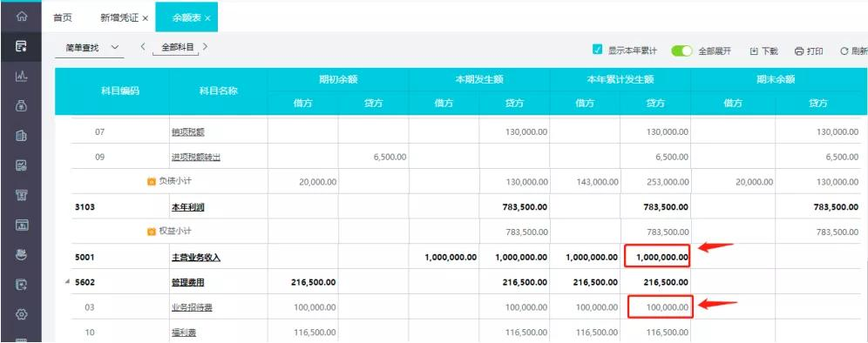Switch to the 新增凭证 tab
Image resolution: width=868 pixels, height=343 pixels.
(119, 17)
